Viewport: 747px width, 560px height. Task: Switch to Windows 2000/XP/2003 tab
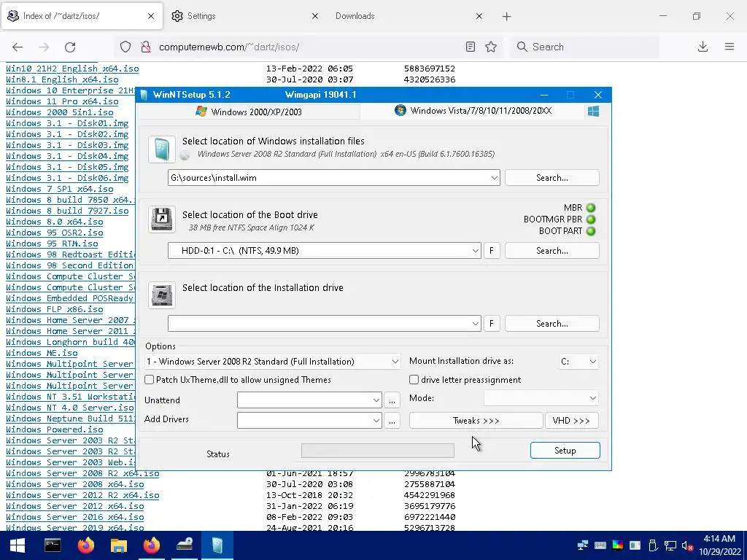249,112
